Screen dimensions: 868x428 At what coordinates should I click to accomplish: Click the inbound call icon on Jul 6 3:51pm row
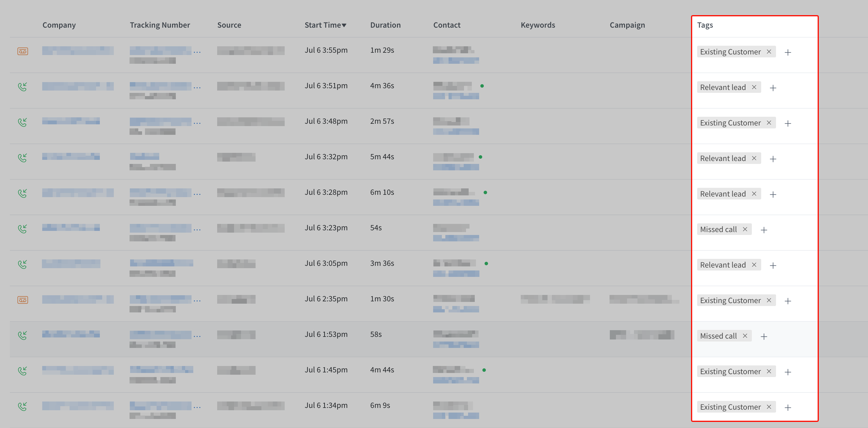click(23, 87)
